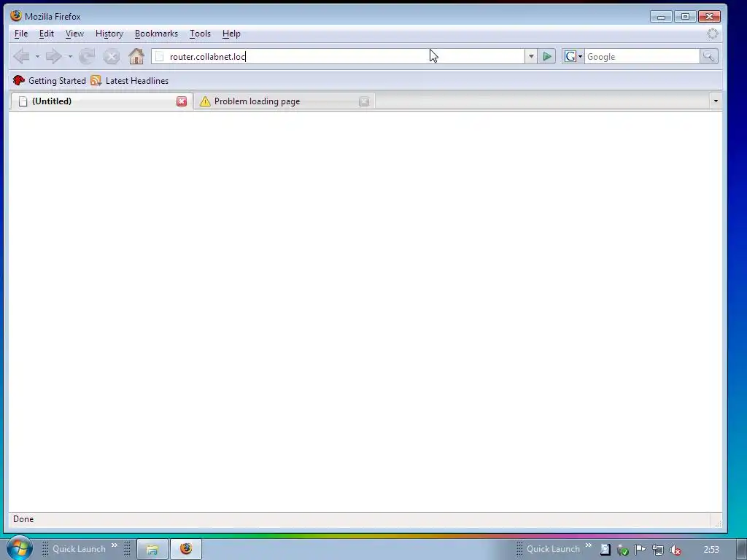
Task: Open the Bookmarks menu
Action: point(156,34)
